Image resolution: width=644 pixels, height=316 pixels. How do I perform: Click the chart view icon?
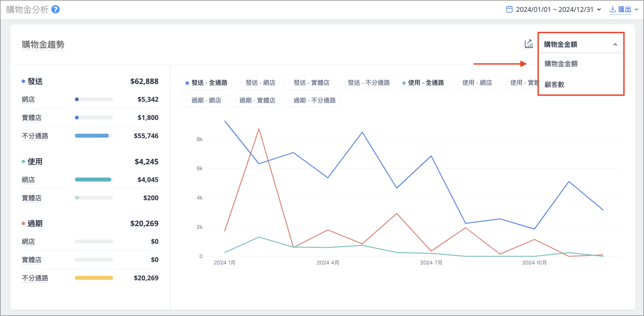tap(529, 44)
